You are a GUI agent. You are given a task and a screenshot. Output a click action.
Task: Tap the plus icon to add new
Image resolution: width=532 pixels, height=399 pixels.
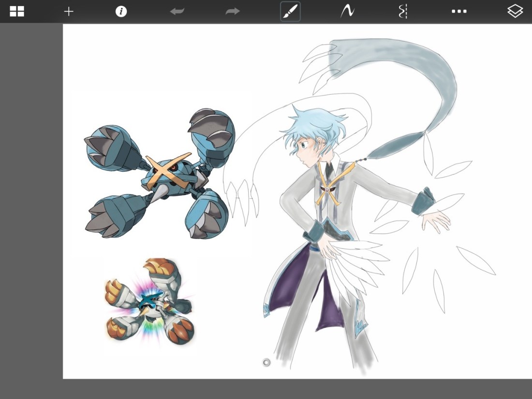(x=69, y=12)
